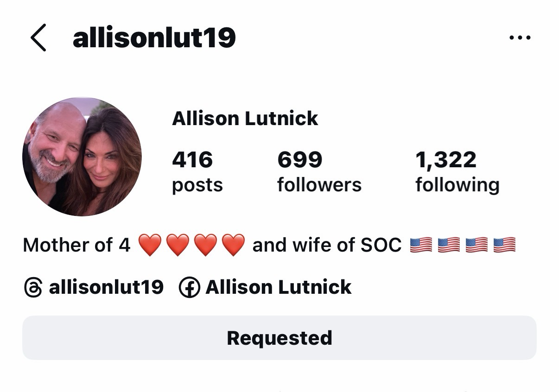The height and width of the screenshot is (392, 559).
Task: Go back using the back arrow
Action: pyautogui.click(x=38, y=38)
